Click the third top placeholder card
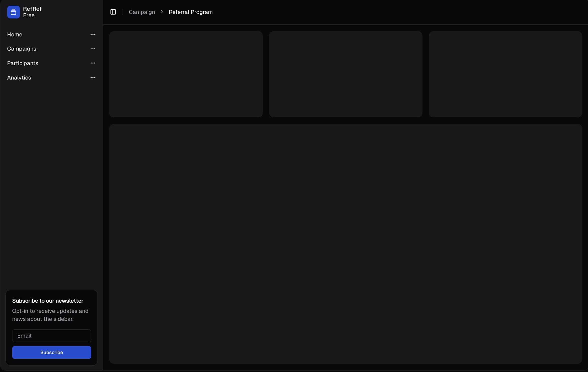 pos(505,74)
